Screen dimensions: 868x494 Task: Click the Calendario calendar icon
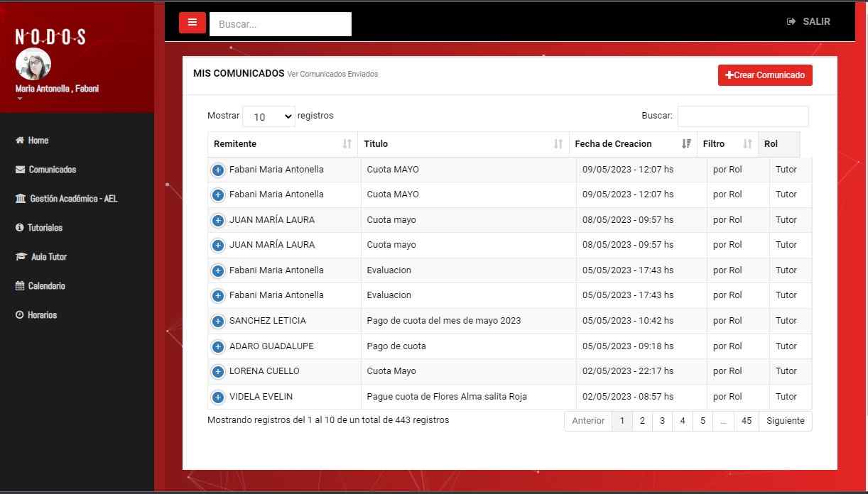(x=20, y=286)
